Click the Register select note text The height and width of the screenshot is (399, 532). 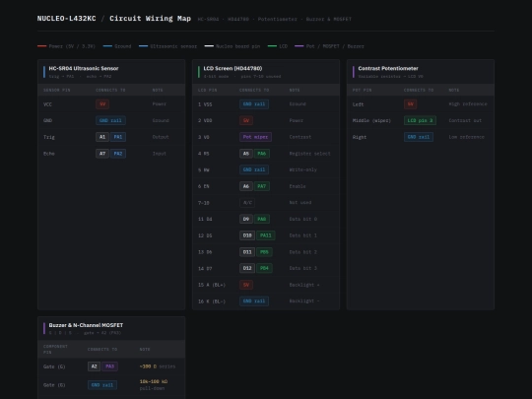[x=309, y=154]
